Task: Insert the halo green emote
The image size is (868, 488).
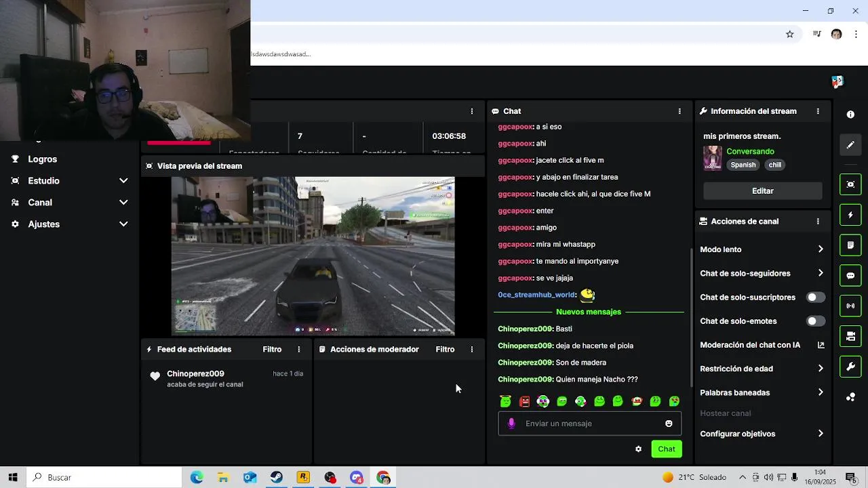Action: 505,402
